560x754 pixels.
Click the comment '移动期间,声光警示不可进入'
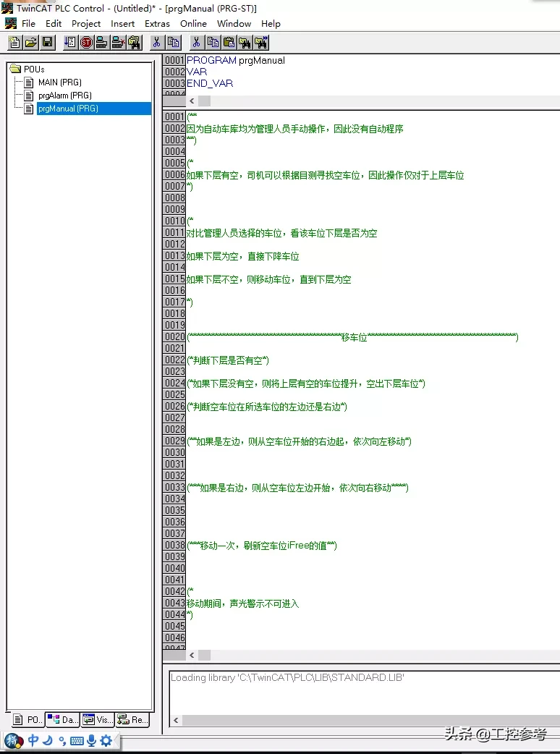(x=243, y=603)
